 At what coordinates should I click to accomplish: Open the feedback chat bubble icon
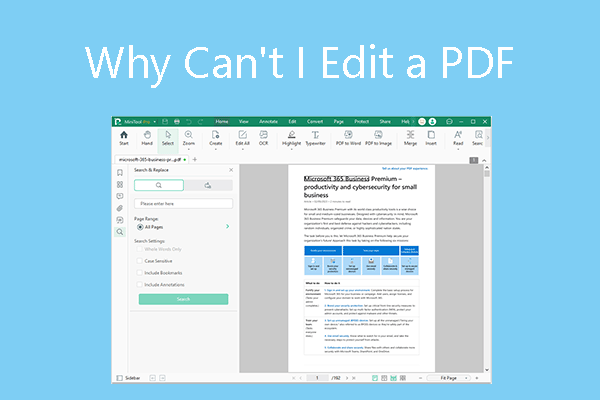click(449, 121)
